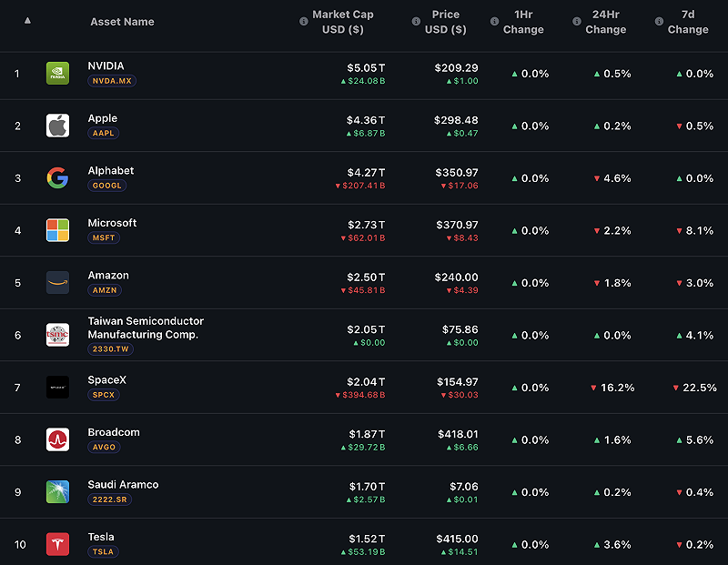Select Saudi Aramco price $7.06
The width and height of the screenshot is (728, 565).
[464, 487]
